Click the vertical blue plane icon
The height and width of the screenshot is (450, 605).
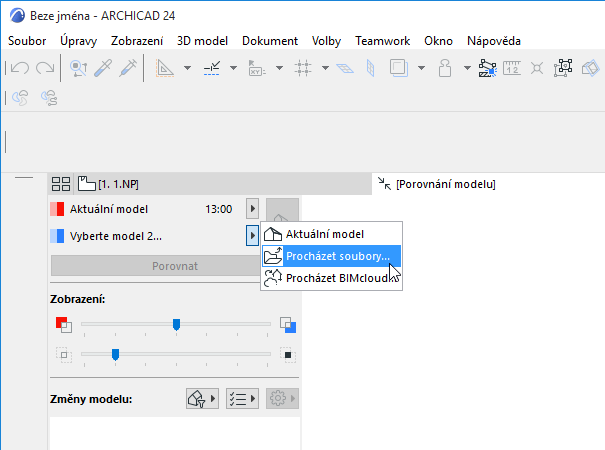tap(370, 68)
